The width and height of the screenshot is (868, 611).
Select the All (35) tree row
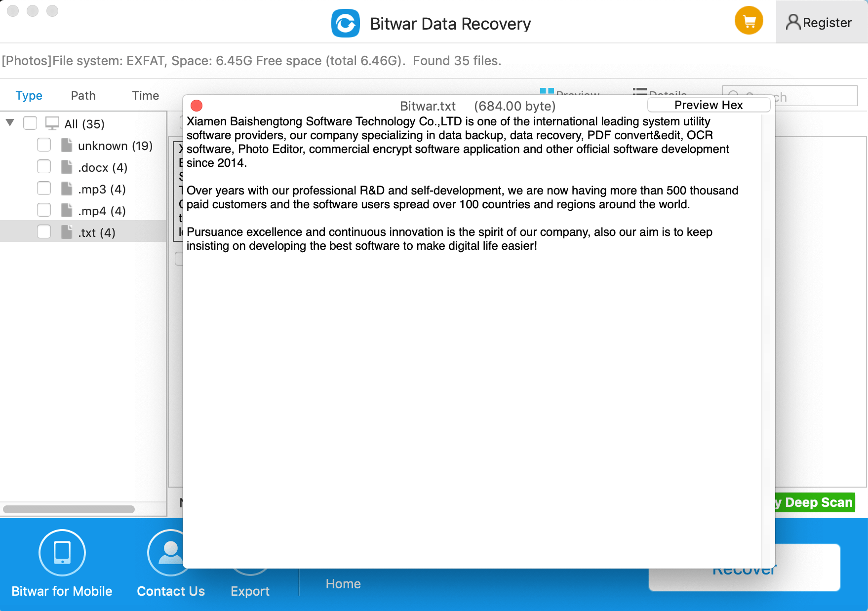83,123
